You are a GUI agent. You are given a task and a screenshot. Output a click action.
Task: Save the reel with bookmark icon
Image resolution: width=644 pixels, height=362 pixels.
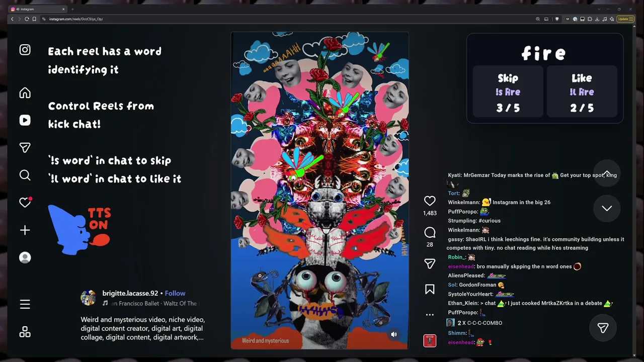(430, 289)
